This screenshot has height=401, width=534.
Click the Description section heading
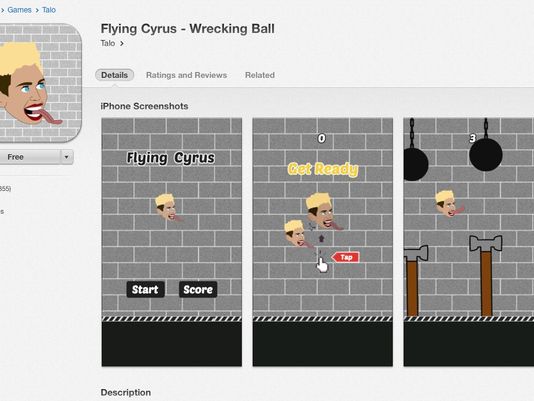coord(126,392)
